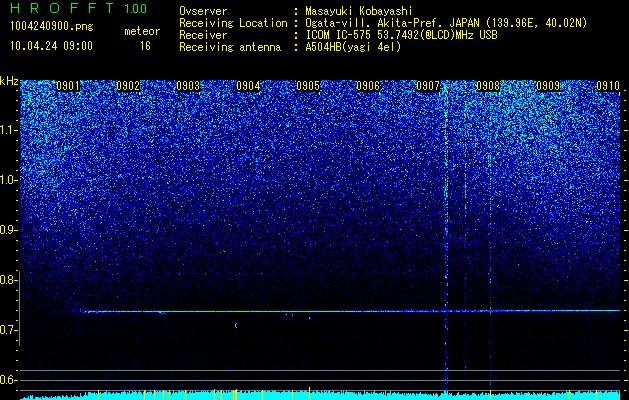Click the 0904 time marker
Image resolution: width=629 pixels, height=400 pixels.
click(x=248, y=86)
